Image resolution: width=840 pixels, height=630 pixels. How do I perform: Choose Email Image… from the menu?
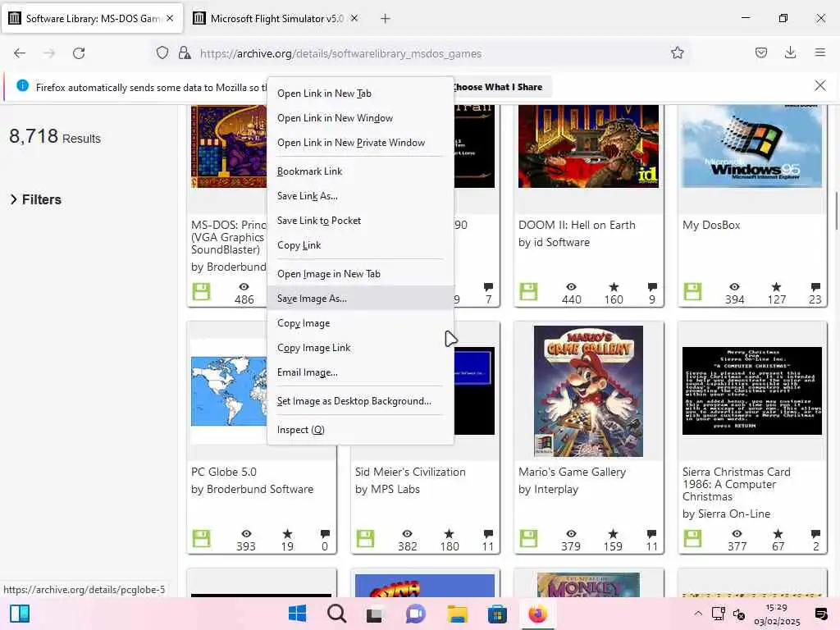(360, 372)
